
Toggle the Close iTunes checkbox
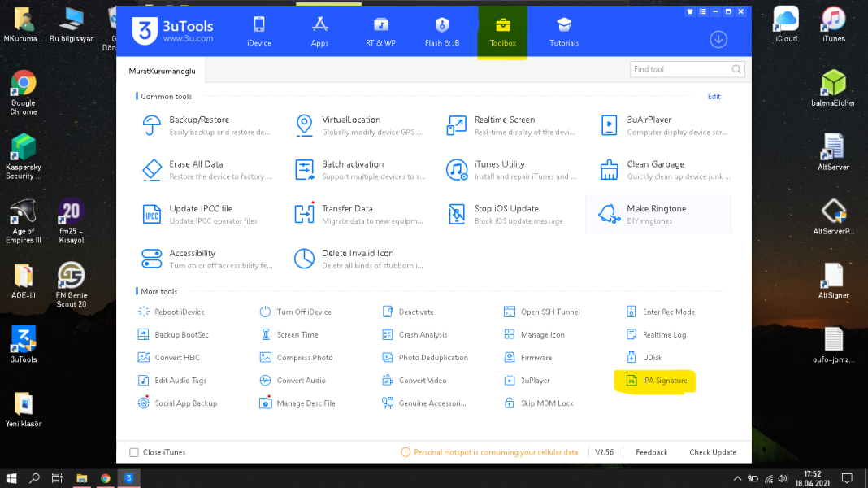pos(134,452)
